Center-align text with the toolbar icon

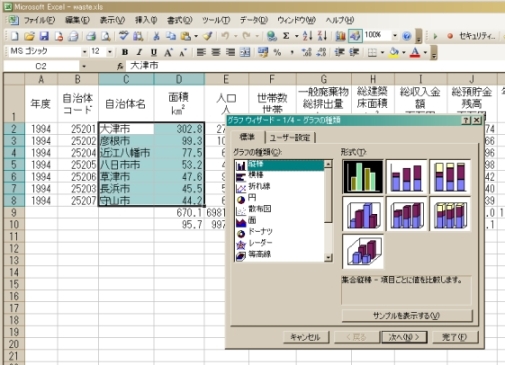[216, 52]
